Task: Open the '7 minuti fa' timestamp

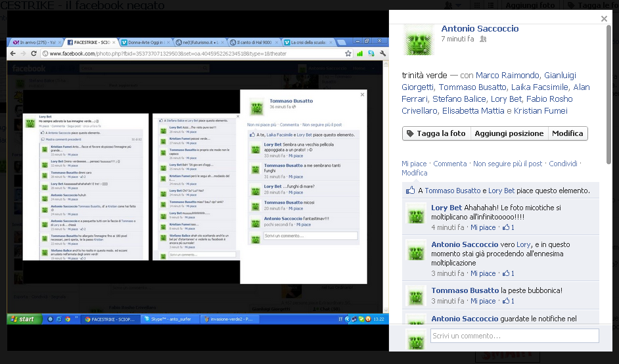Action: point(457,39)
